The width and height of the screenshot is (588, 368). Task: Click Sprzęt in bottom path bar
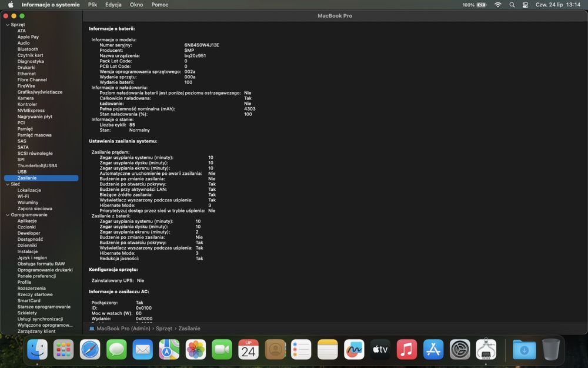tap(164, 329)
